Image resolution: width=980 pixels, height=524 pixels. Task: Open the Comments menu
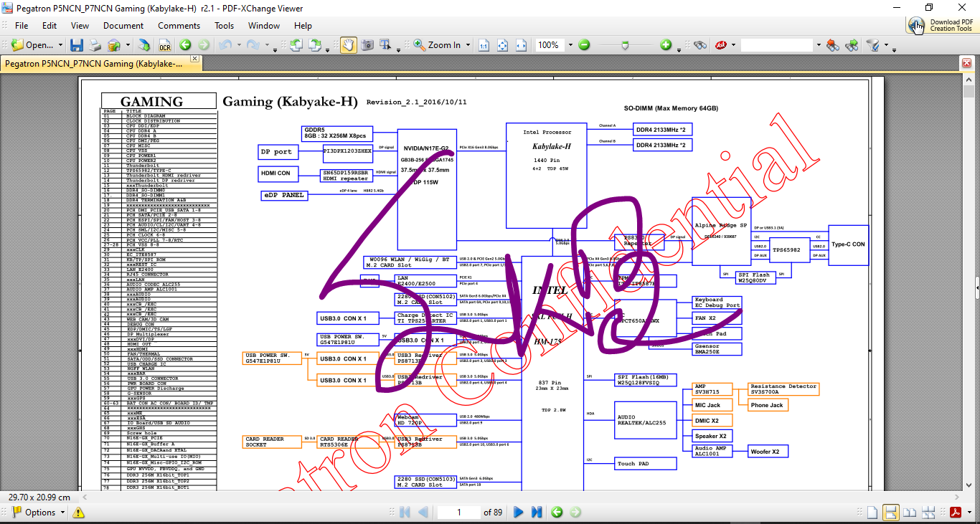(179, 25)
